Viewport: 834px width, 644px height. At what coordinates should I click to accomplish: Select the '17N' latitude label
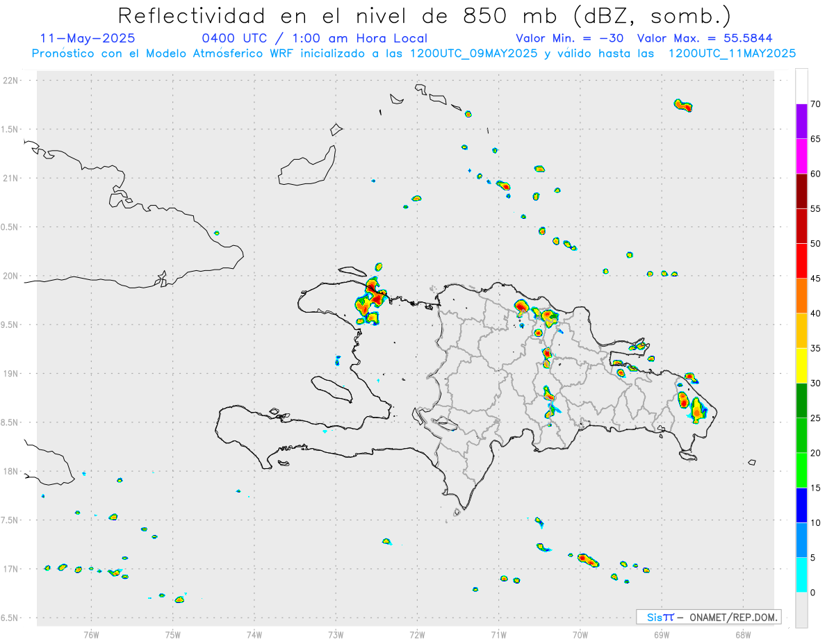pyautogui.click(x=12, y=569)
